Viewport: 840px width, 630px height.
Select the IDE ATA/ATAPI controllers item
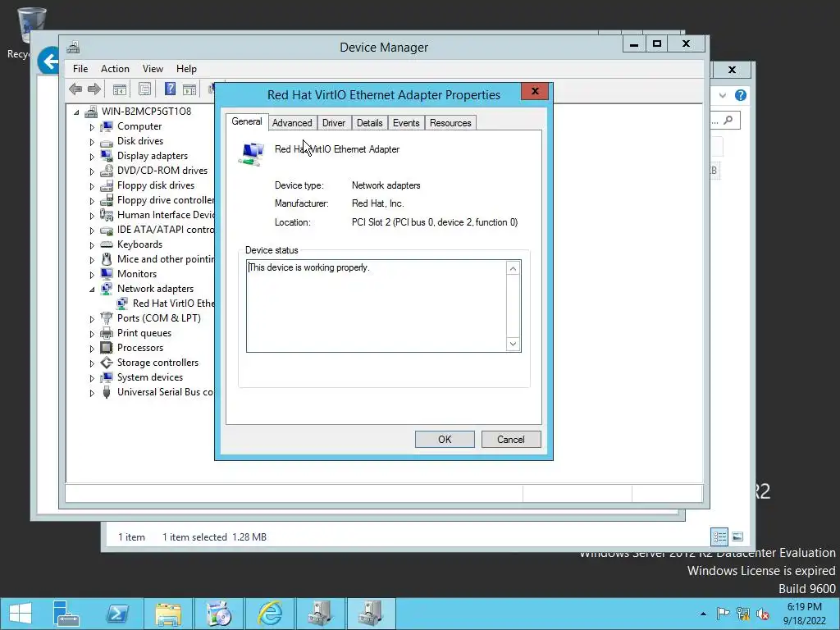[x=166, y=230]
